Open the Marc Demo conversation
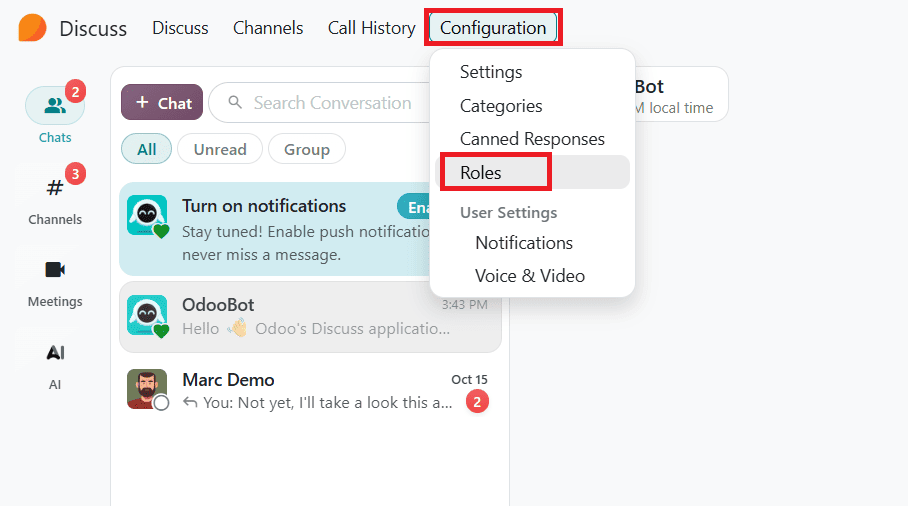908x506 pixels. coord(310,390)
